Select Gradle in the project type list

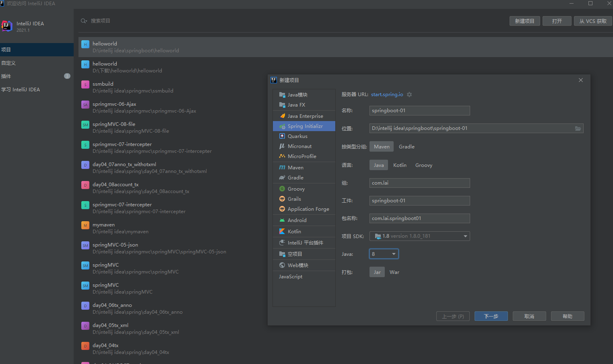pyautogui.click(x=304, y=178)
